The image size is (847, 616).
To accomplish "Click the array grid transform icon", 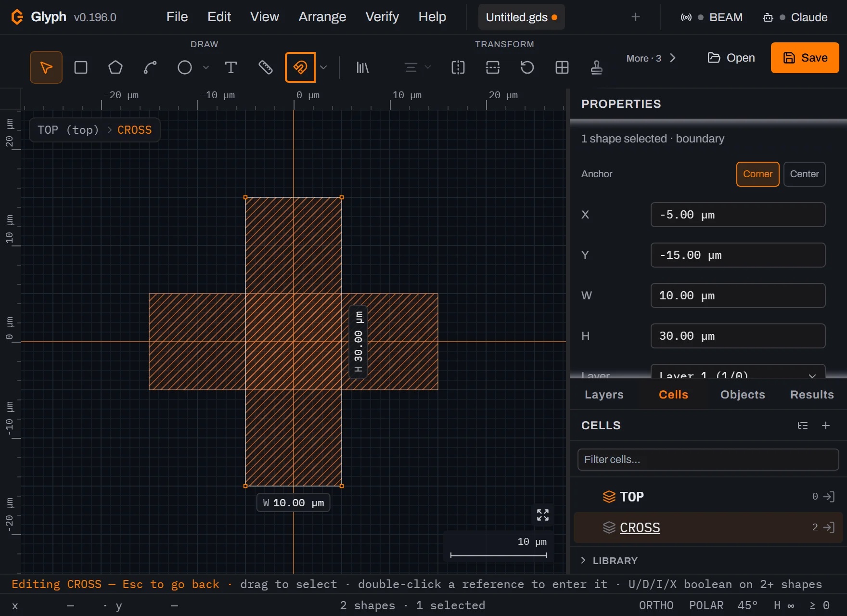I will [562, 67].
